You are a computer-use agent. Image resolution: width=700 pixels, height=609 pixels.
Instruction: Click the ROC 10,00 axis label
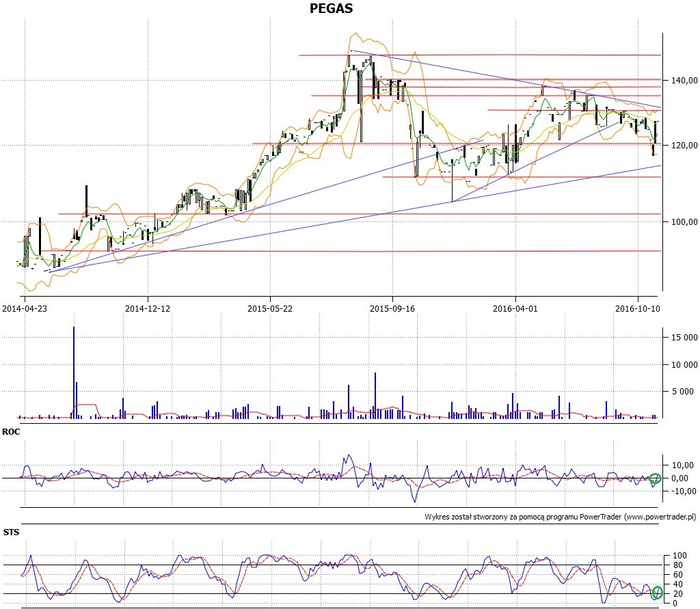click(683, 465)
